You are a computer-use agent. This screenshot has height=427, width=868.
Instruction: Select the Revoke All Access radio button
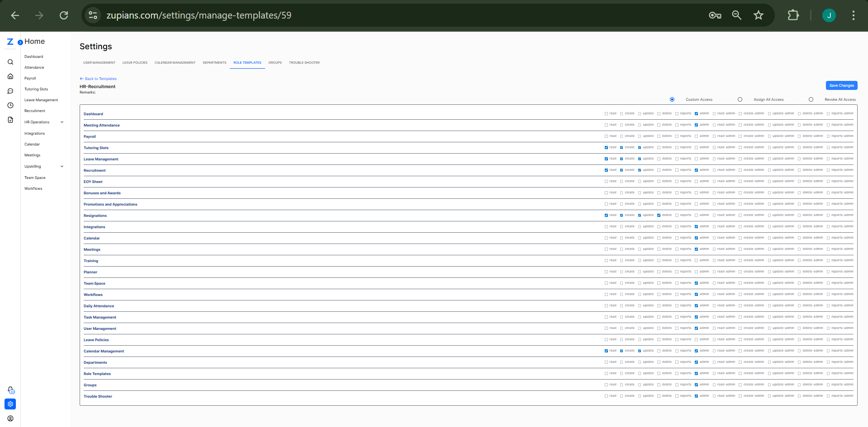point(811,99)
